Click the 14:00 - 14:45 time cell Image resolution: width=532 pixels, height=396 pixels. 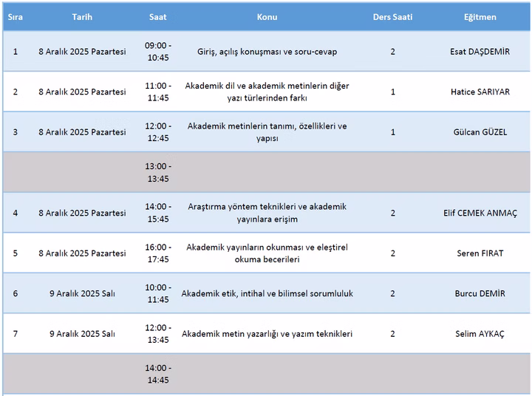pyautogui.click(x=157, y=374)
